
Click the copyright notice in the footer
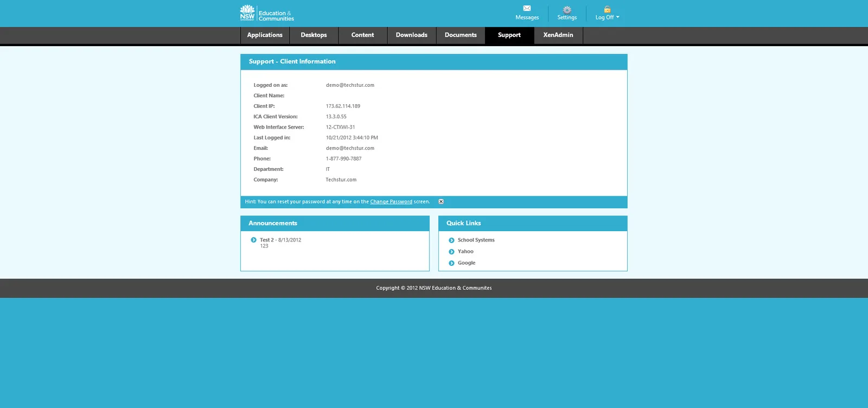(x=434, y=288)
